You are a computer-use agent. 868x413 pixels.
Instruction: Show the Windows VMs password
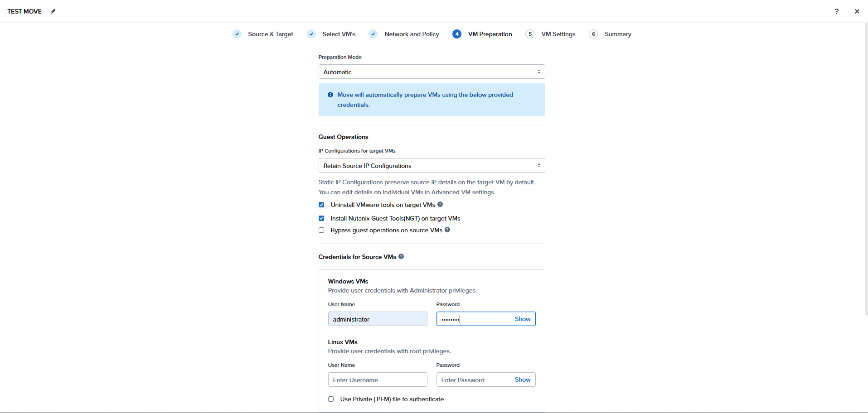[523, 319]
